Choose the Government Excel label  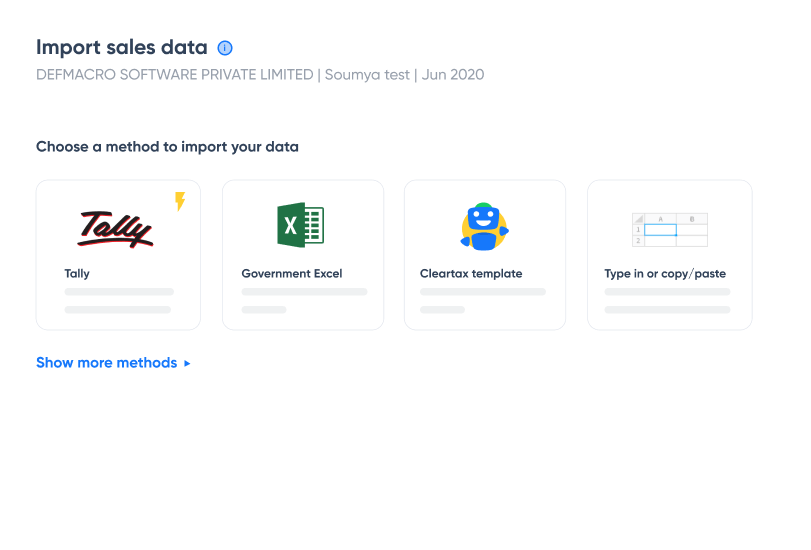[292, 273]
